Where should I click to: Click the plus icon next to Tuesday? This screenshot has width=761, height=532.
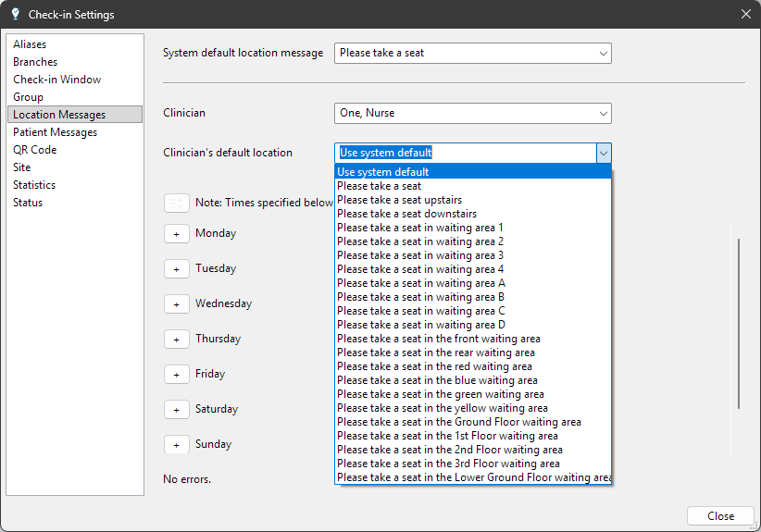coord(176,269)
